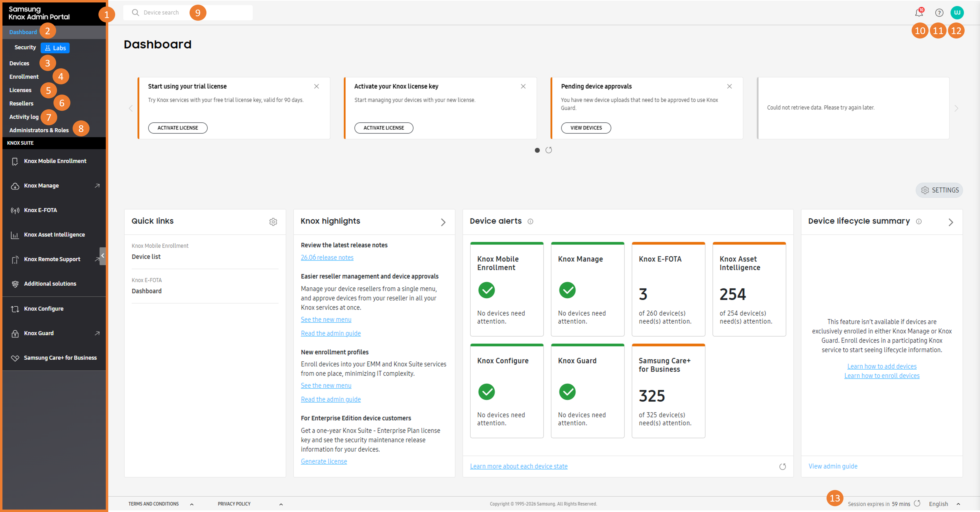The height and width of the screenshot is (512, 980).
Task: Click the Knox Remote Support sidebar icon
Action: (15, 260)
